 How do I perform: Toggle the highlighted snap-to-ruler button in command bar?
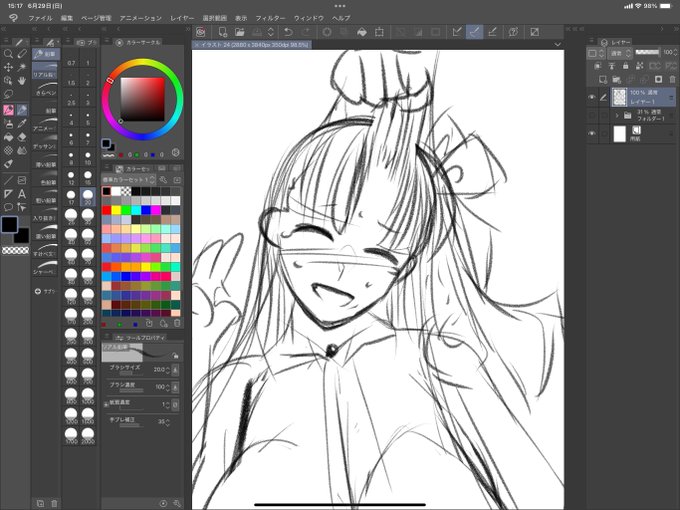[474, 32]
